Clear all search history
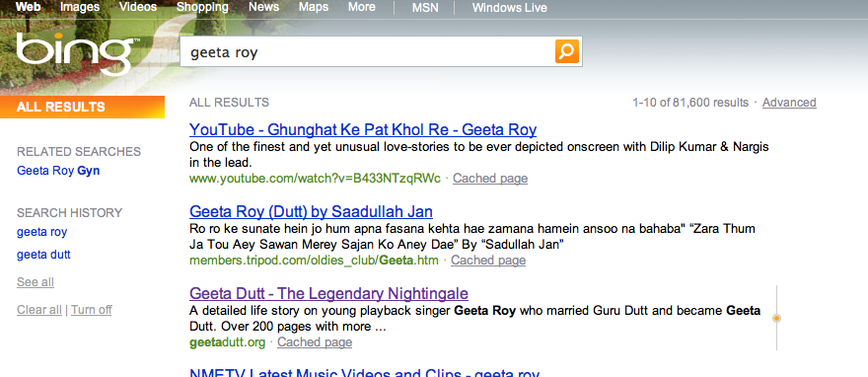The height and width of the screenshot is (377, 868). [39, 310]
